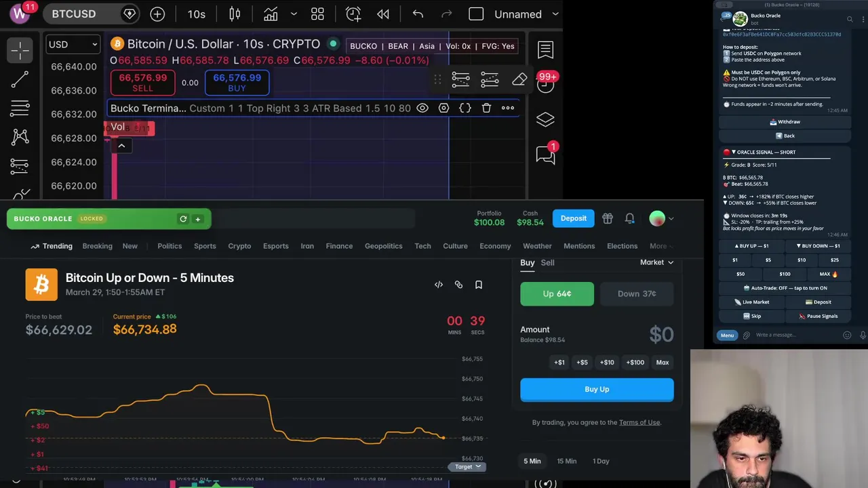Open the object tree layers icon

pyautogui.click(x=545, y=119)
